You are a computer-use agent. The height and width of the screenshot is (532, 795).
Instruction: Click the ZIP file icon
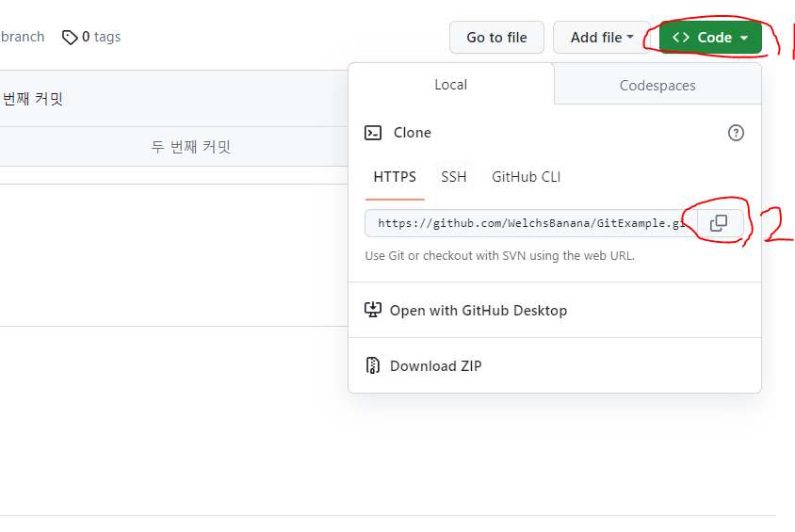click(x=373, y=365)
